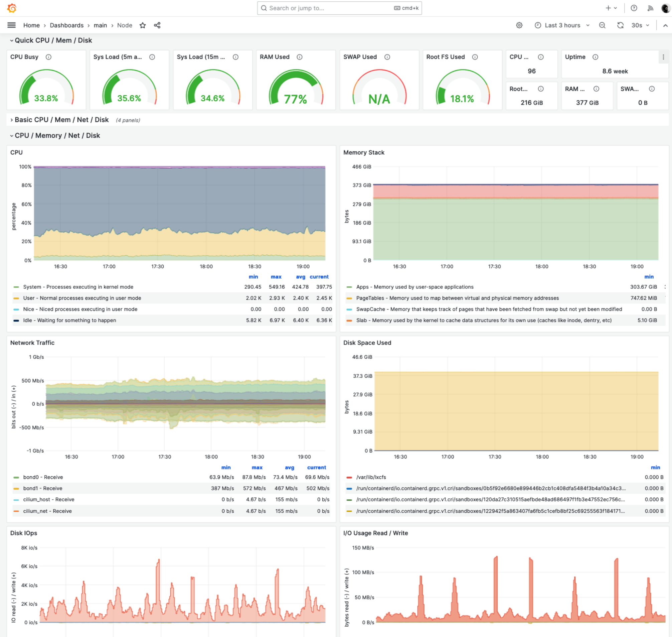Toggle Slab series in Memory Stack legend
This screenshot has height=637, width=672.
pyautogui.click(x=483, y=320)
